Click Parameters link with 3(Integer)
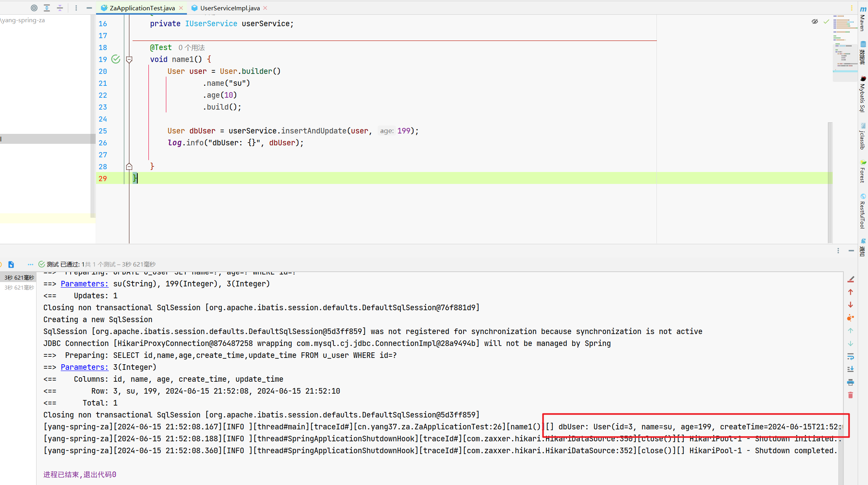868x485 pixels. pos(85,367)
